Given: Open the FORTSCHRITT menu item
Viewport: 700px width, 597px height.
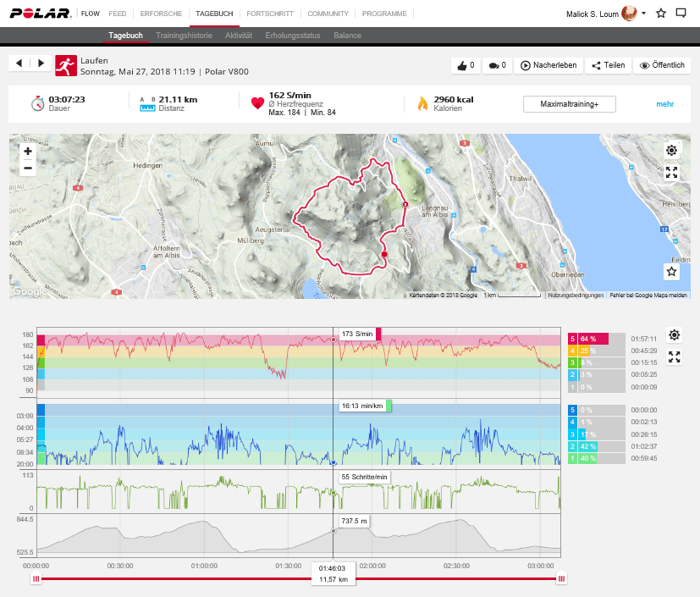Looking at the screenshot, I should tap(270, 14).
